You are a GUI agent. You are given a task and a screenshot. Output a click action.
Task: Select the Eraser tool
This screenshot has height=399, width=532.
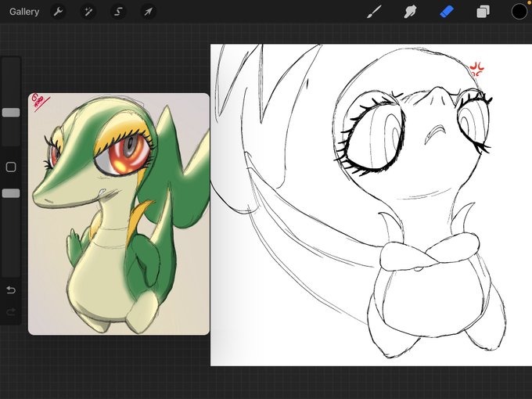click(447, 13)
